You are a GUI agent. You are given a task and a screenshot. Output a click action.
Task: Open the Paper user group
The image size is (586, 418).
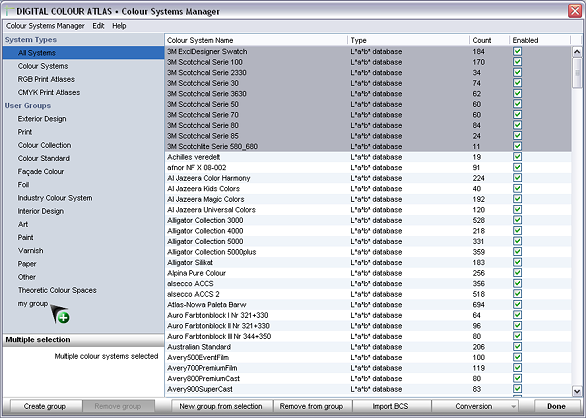(x=27, y=264)
